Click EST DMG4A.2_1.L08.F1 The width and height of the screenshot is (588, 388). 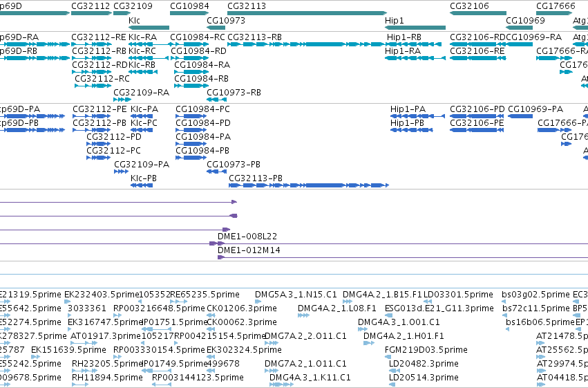coord(304,315)
